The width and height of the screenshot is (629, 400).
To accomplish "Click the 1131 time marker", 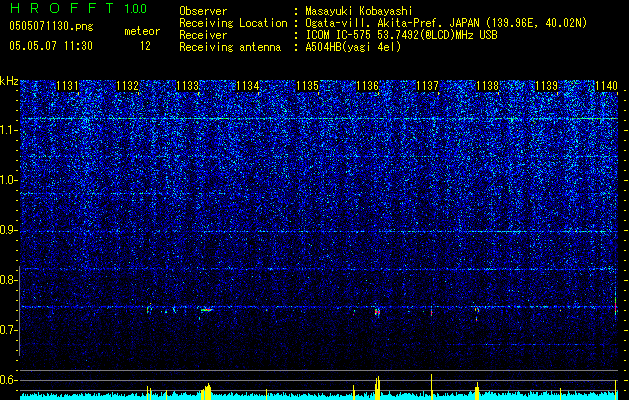I will pyautogui.click(x=67, y=86).
